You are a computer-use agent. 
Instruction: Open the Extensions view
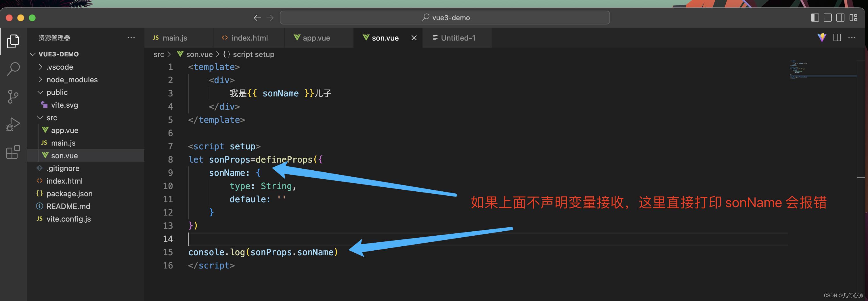pos(13,152)
